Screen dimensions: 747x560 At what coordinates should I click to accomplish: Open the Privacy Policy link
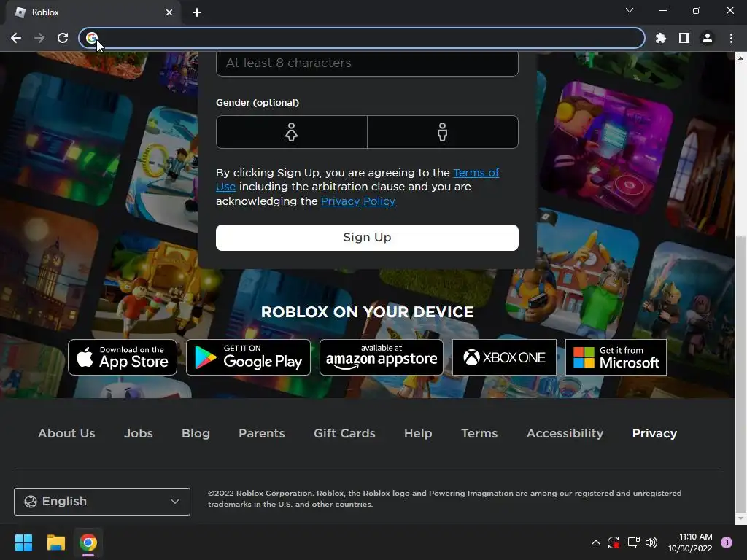[357, 201]
